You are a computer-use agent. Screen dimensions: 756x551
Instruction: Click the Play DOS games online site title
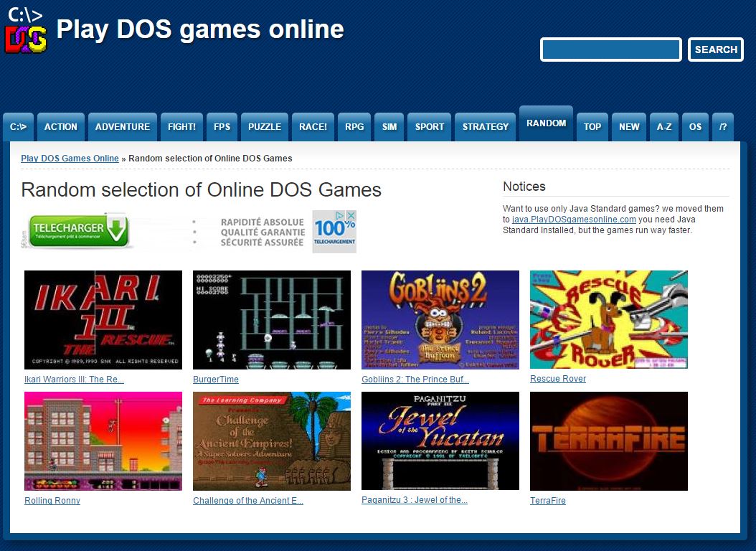[x=200, y=29]
